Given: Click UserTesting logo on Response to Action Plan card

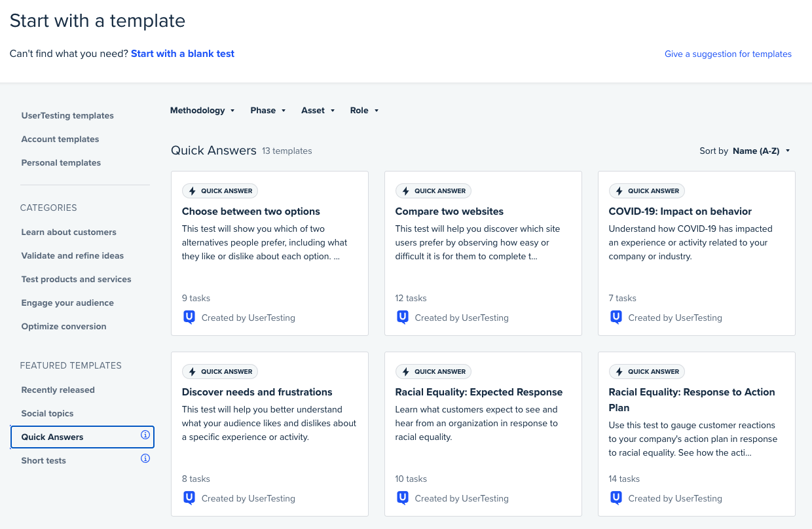Looking at the screenshot, I should pos(616,498).
